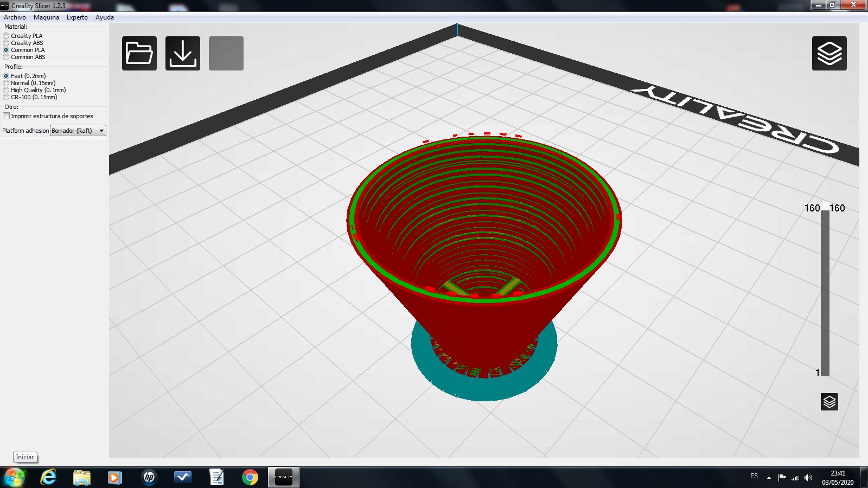Click the red funnel model in the viewport

(483, 325)
